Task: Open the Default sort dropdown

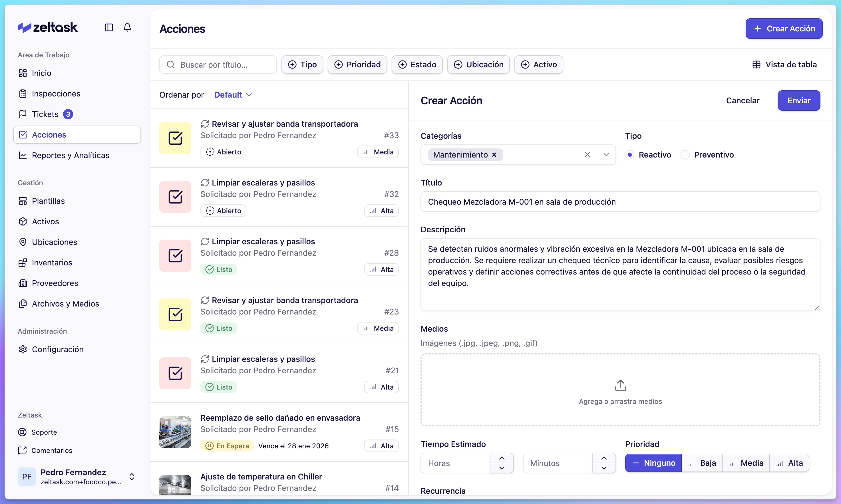Action: [232, 94]
